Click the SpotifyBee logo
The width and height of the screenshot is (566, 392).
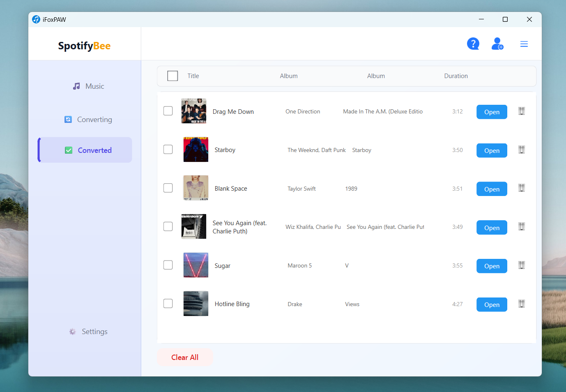pyautogui.click(x=84, y=46)
